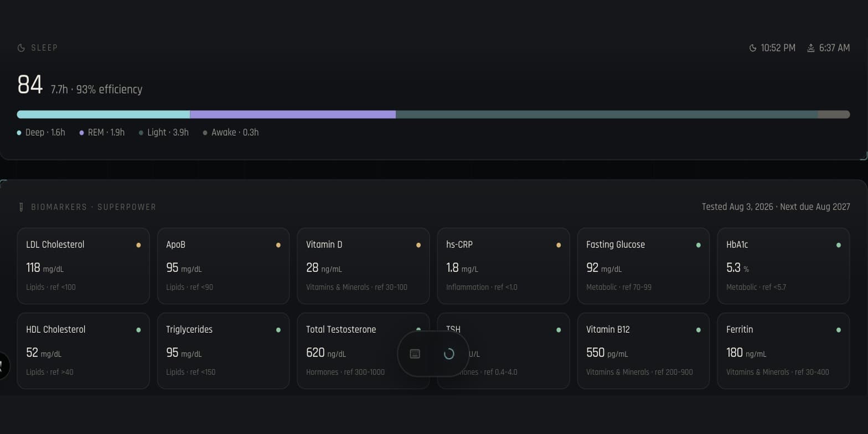Click the 'Lipids · ref >40' HDL reference text

(50, 373)
